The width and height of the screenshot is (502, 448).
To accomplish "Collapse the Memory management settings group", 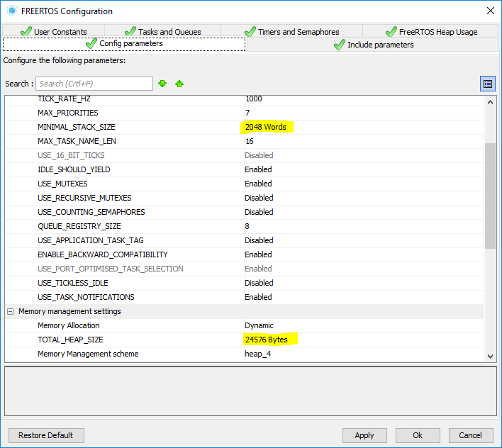I will tap(10, 311).
